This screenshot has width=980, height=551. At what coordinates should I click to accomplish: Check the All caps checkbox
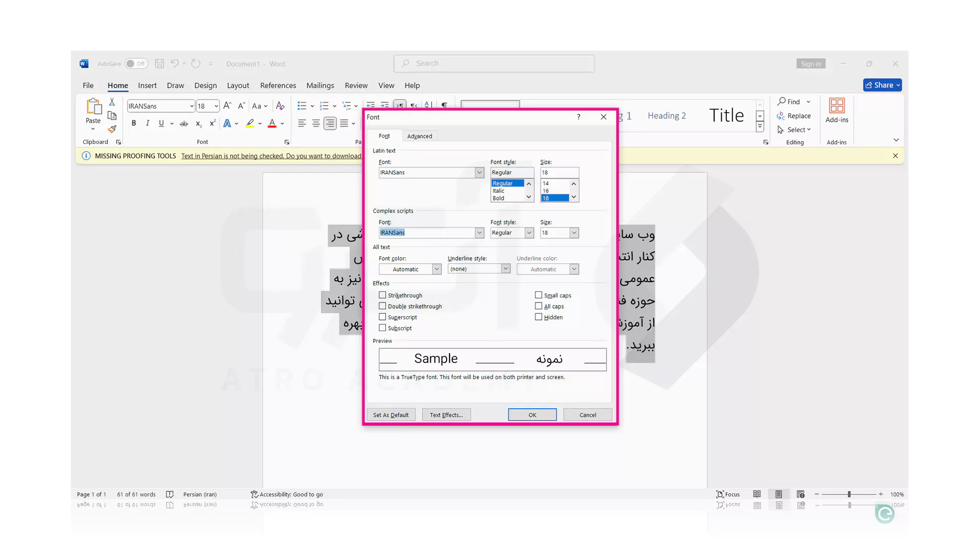[x=538, y=306]
